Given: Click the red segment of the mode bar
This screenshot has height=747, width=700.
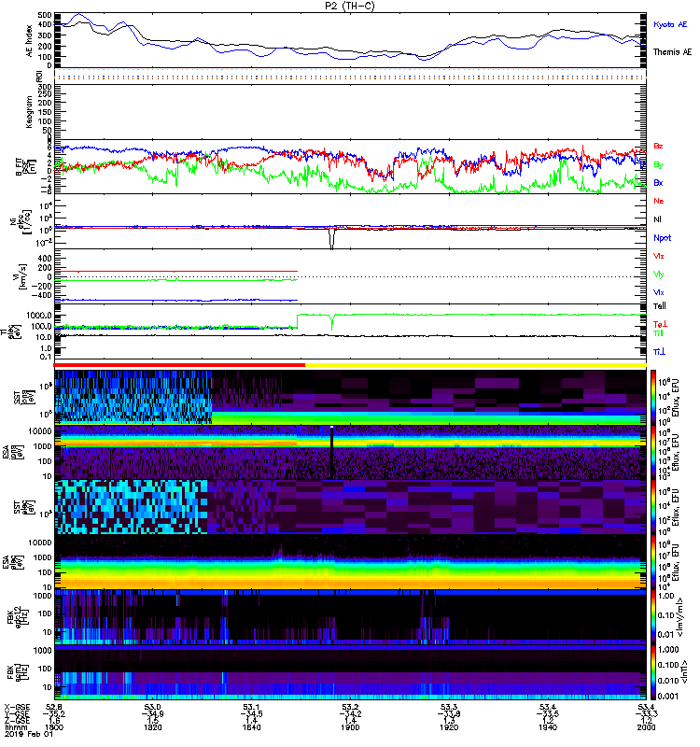Looking at the screenshot, I should (179, 365).
